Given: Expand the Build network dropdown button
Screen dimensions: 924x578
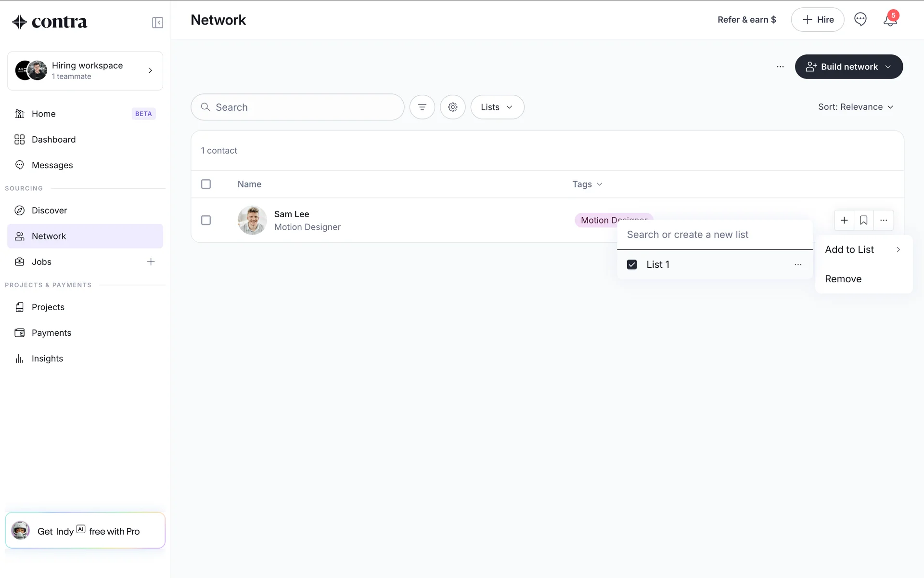Looking at the screenshot, I should click(848, 66).
